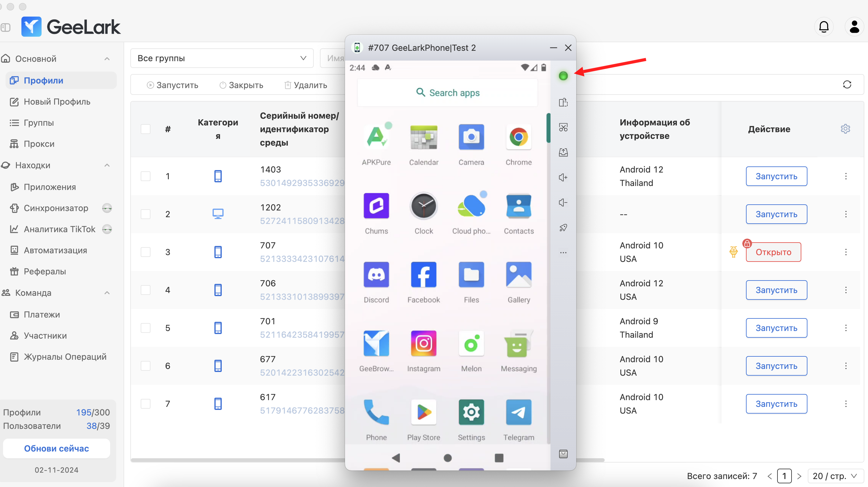Viewport: 868px width, 487px height.
Task: Open the Clock app
Action: [424, 206]
